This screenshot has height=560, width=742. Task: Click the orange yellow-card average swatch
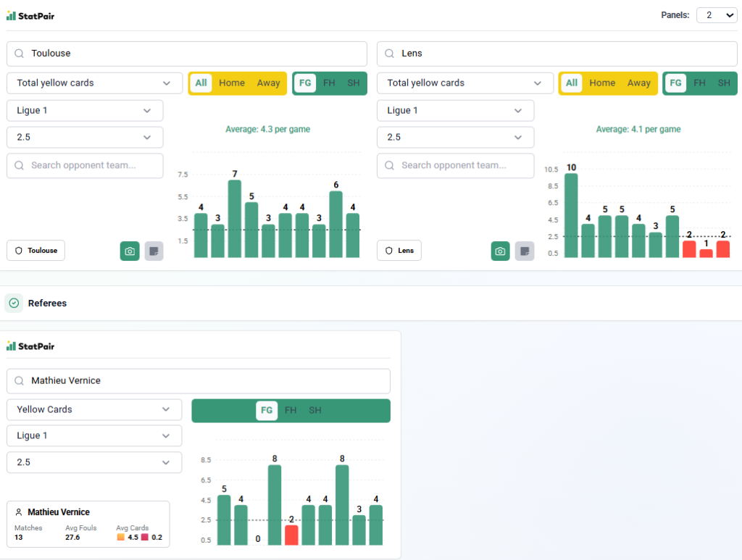pos(120,538)
